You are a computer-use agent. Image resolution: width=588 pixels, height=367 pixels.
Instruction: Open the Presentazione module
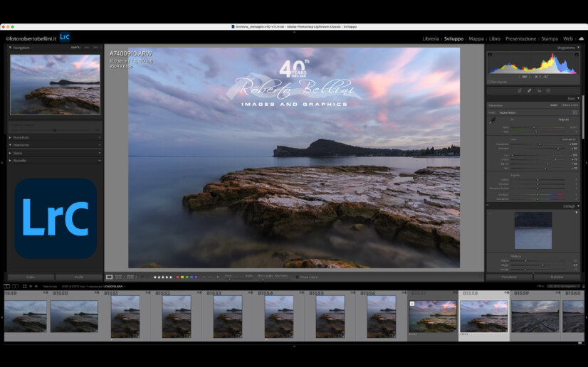520,38
